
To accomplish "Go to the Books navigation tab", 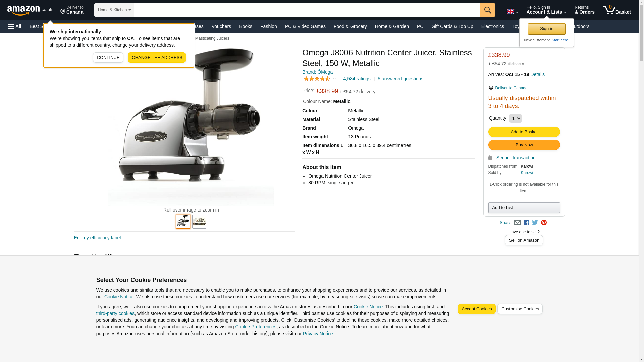I will click(246, 26).
